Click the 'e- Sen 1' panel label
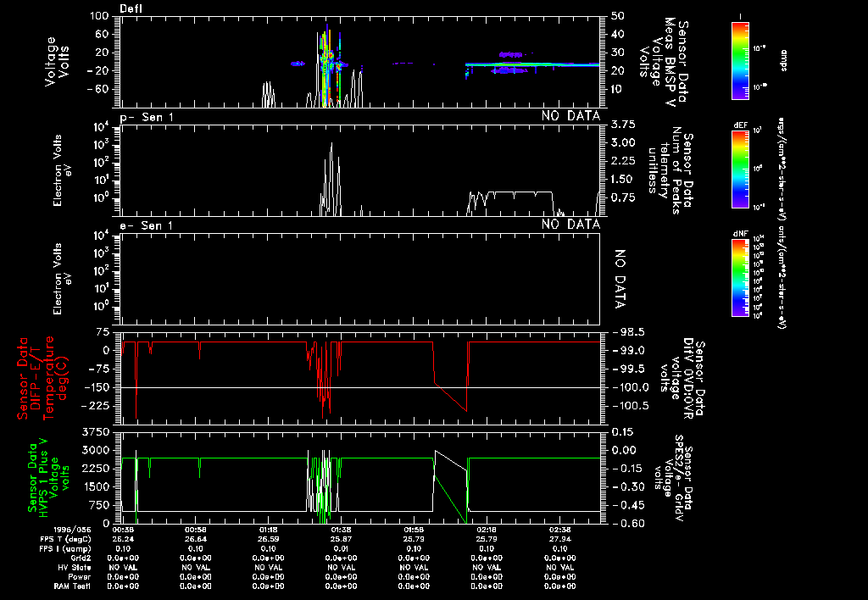Screen dimensions: 868x600 [x=147, y=225]
